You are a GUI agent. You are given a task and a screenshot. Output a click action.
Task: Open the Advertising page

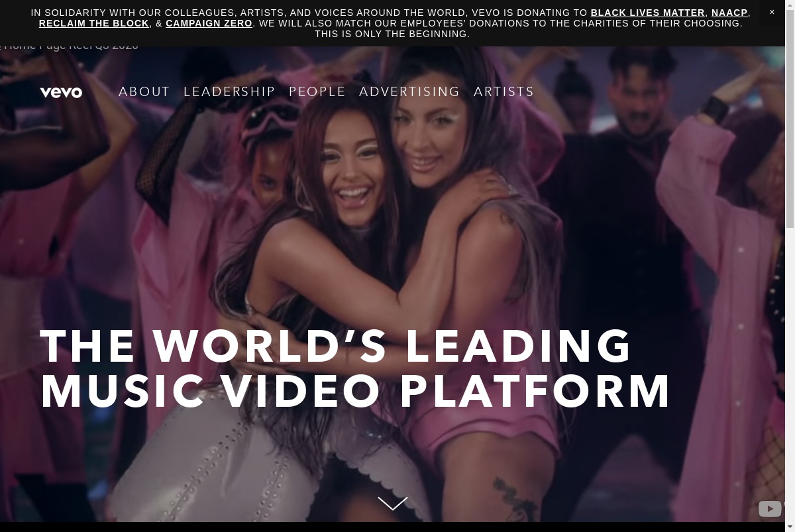tap(409, 91)
